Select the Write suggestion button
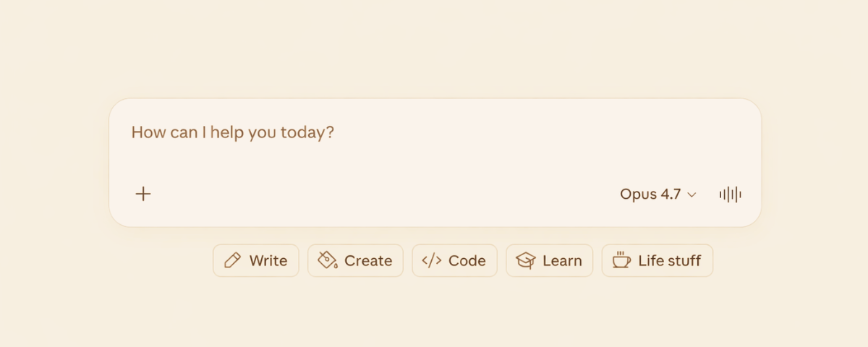868x347 pixels. tap(255, 260)
